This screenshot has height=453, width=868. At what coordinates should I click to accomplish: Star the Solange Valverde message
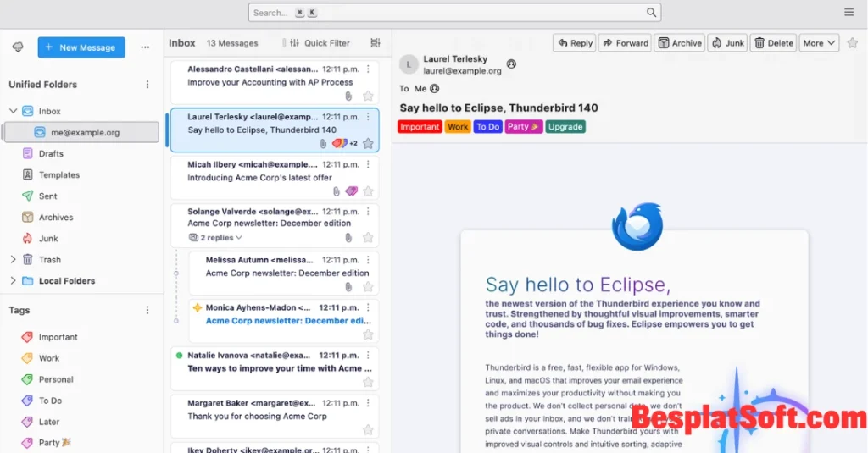[x=368, y=238]
